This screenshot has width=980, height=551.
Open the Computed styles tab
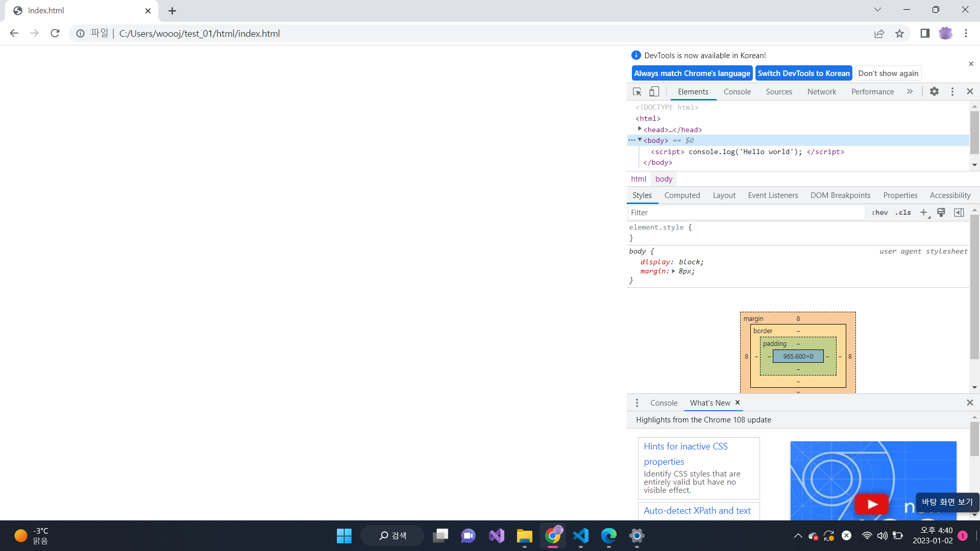pos(682,195)
